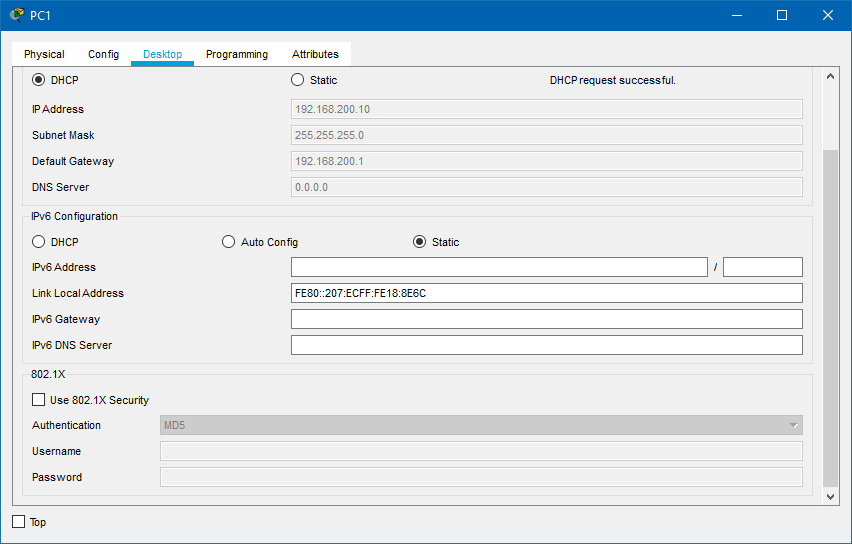Image resolution: width=852 pixels, height=544 pixels.
Task: Minimize the PC1 window
Action: (737, 15)
